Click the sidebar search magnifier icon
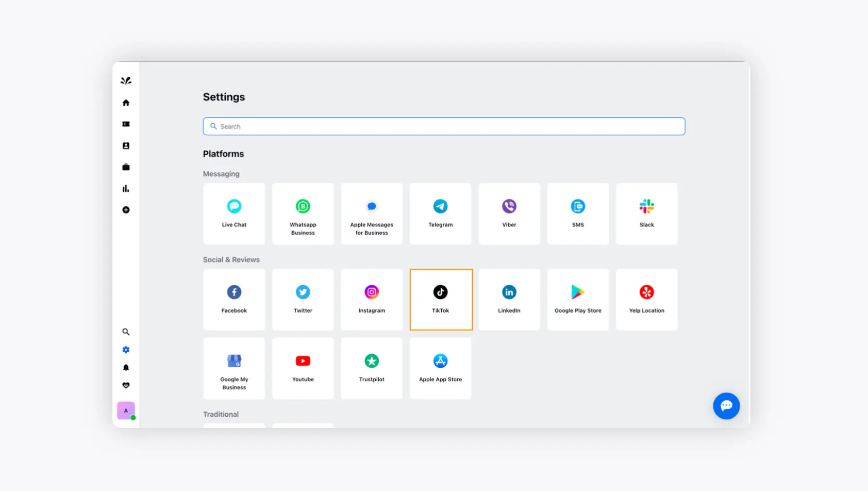Viewport: 868px width, 491px height. [126, 332]
